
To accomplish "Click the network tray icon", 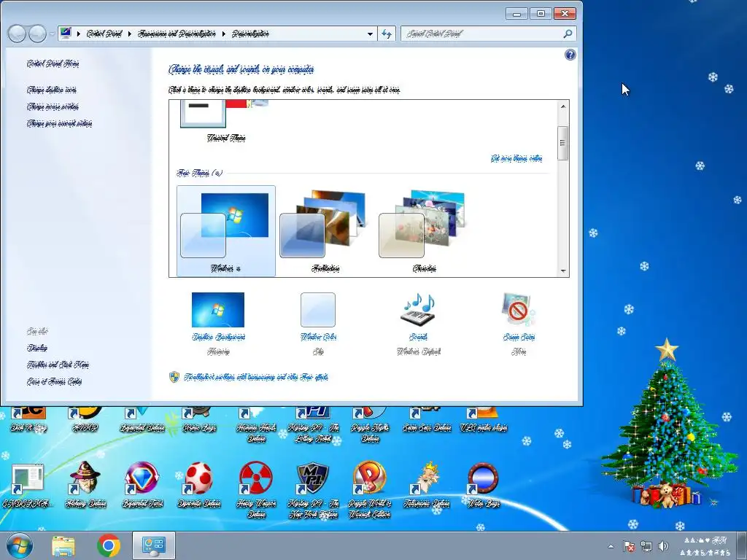I will coord(646,546).
